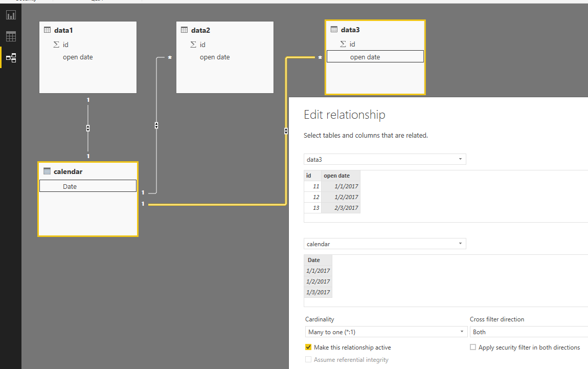Click 1/2/2017 cell in data3 preview
Image resolution: width=588 pixels, height=369 pixels.
point(341,197)
